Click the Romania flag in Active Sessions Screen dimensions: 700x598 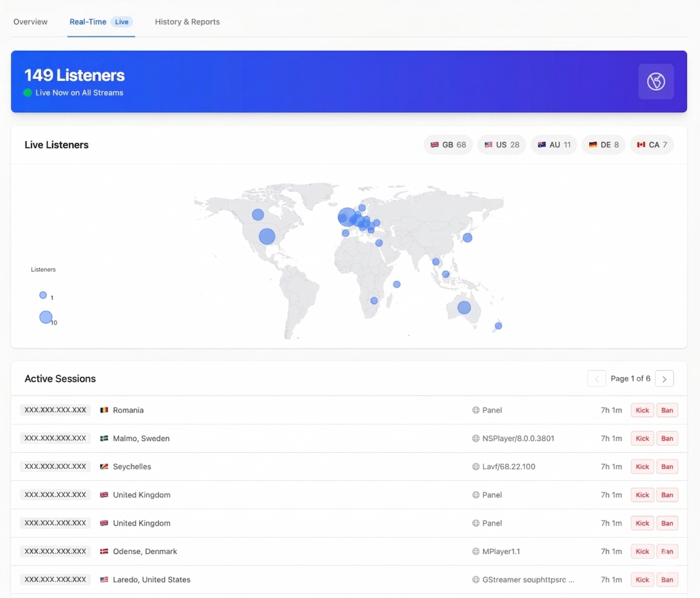(x=104, y=410)
